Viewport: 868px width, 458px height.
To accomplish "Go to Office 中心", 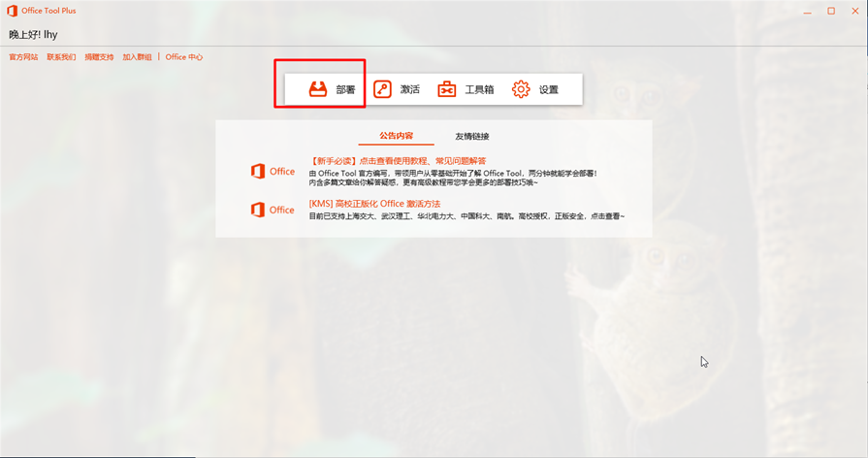I will [184, 57].
